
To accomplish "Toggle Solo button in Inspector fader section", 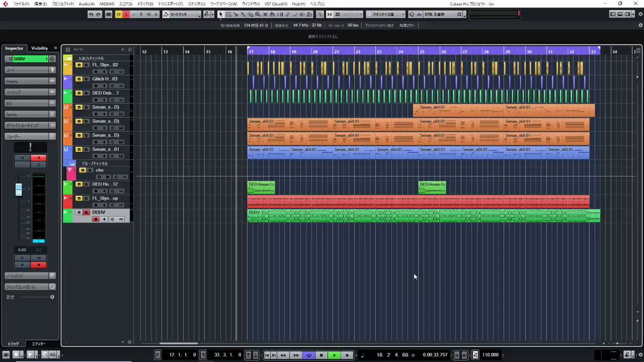I will tap(39, 158).
